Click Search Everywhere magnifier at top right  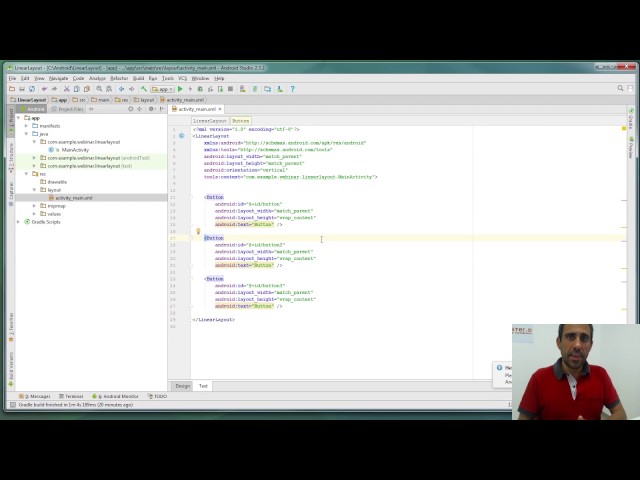coord(620,88)
